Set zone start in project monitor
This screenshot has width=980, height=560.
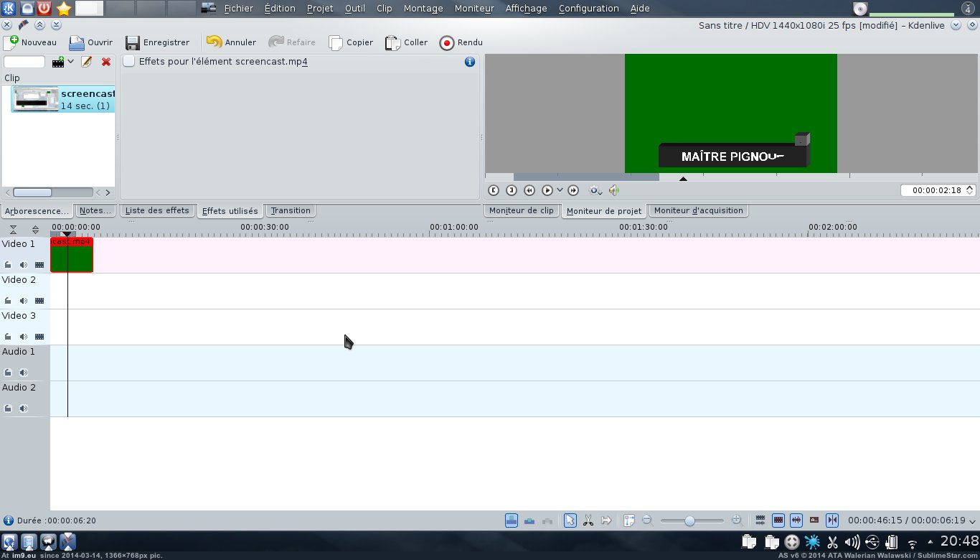pyautogui.click(x=494, y=190)
